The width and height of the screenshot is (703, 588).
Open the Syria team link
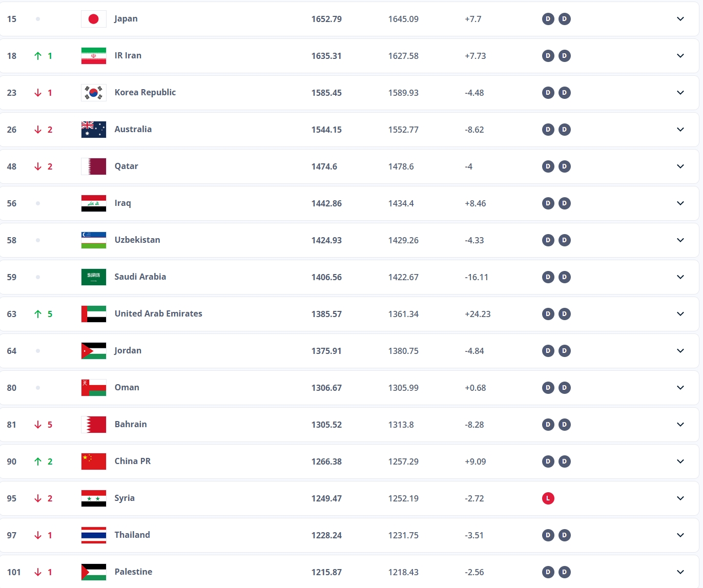125,498
